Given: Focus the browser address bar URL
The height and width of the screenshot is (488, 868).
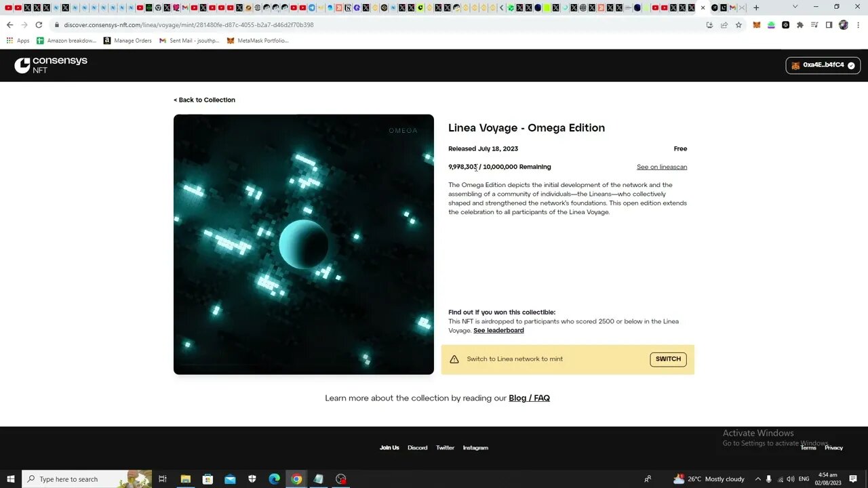Looking at the screenshot, I should coord(189,25).
